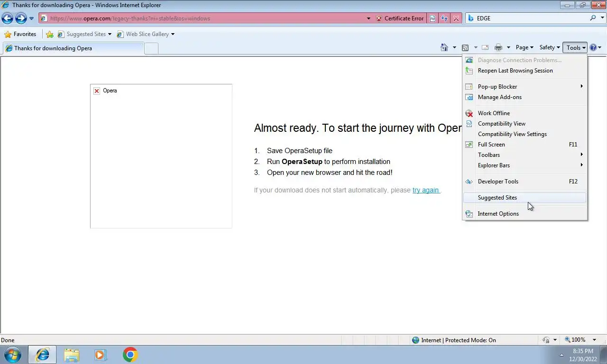Stop loading with the red X icon

click(x=456, y=18)
